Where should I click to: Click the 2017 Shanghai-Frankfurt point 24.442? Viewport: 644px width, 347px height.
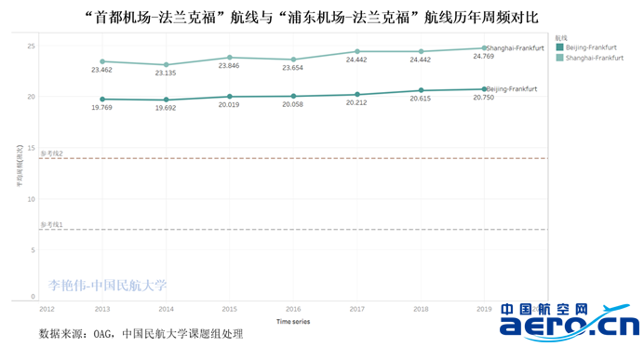[357, 51]
